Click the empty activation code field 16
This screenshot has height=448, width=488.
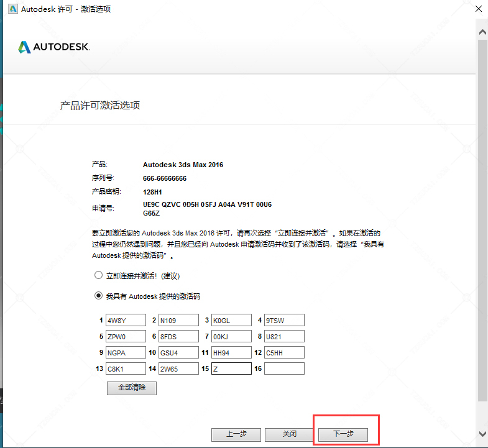[x=285, y=368]
